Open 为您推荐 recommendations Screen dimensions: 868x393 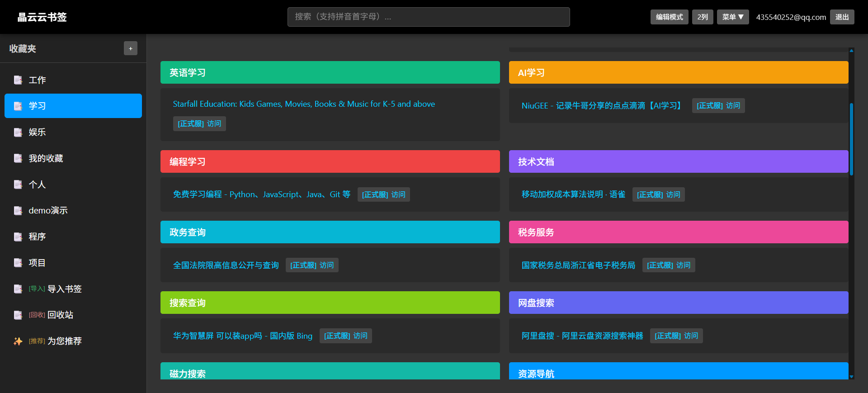73,341
